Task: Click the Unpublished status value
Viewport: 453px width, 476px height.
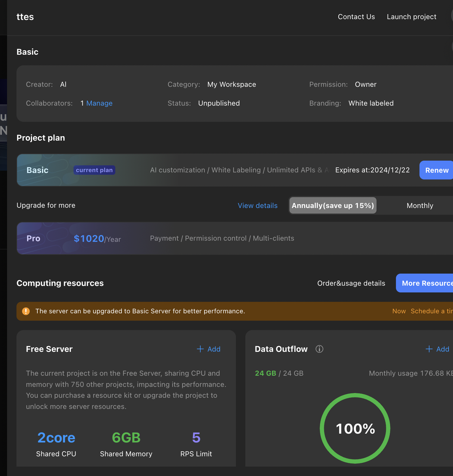Action: pyautogui.click(x=219, y=103)
